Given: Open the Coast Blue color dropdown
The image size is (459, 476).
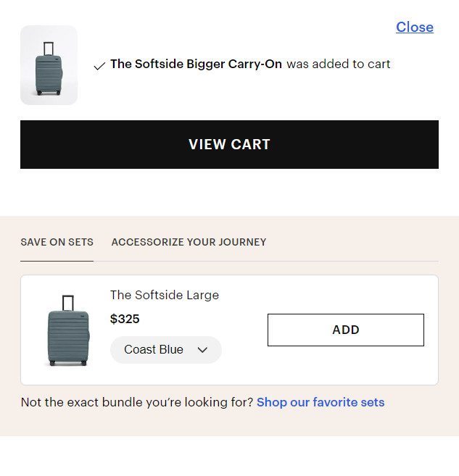Looking at the screenshot, I should click(165, 350).
